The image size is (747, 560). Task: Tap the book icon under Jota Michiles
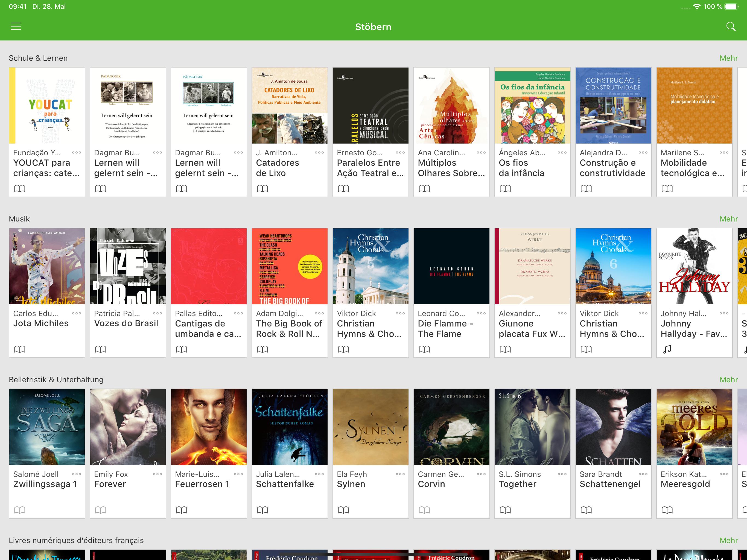tap(20, 349)
